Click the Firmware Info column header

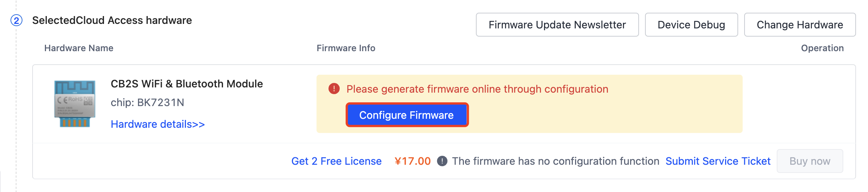346,48
